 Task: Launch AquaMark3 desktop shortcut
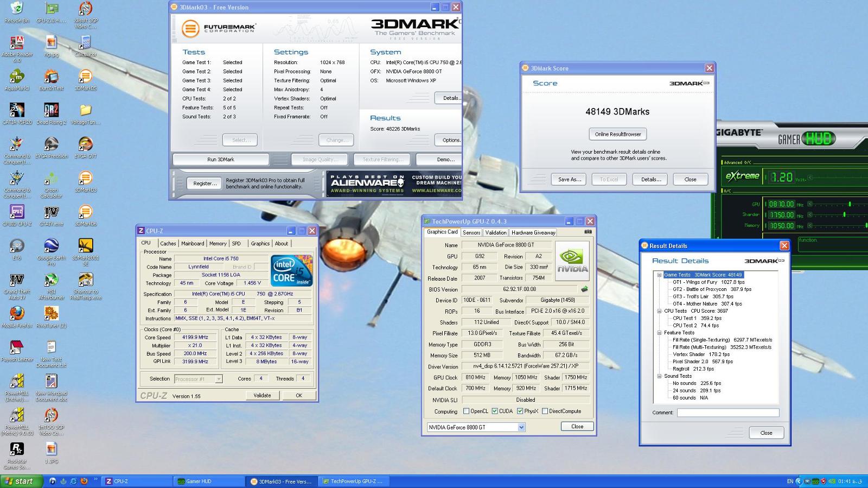(x=17, y=80)
